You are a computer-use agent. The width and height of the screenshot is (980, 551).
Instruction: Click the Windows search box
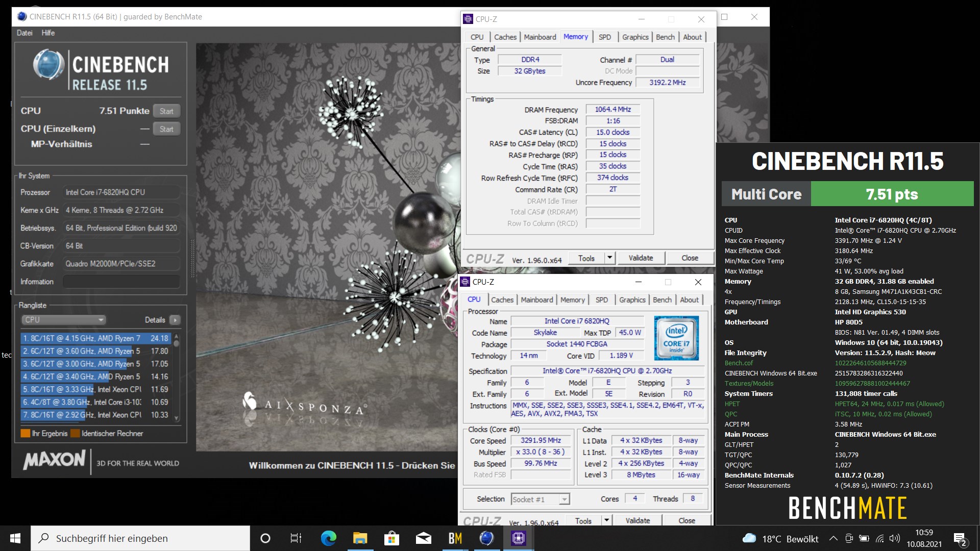pyautogui.click(x=141, y=538)
